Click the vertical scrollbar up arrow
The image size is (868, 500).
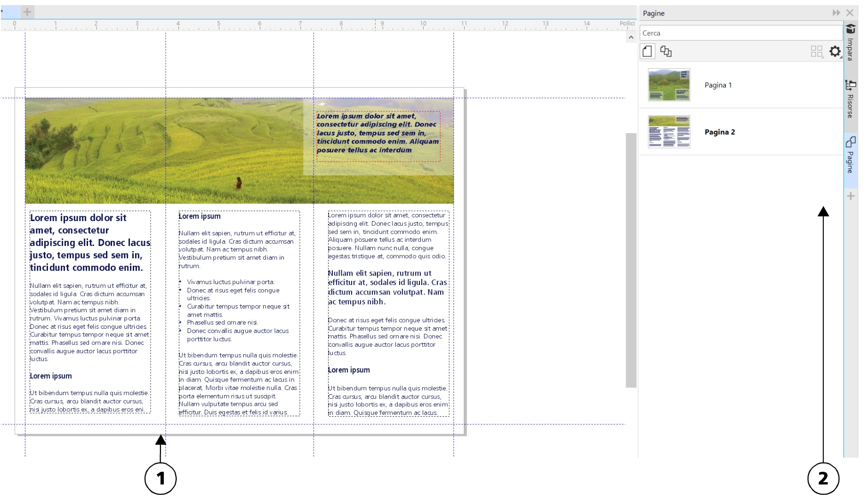pyautogui.click(x=631, y=38)
